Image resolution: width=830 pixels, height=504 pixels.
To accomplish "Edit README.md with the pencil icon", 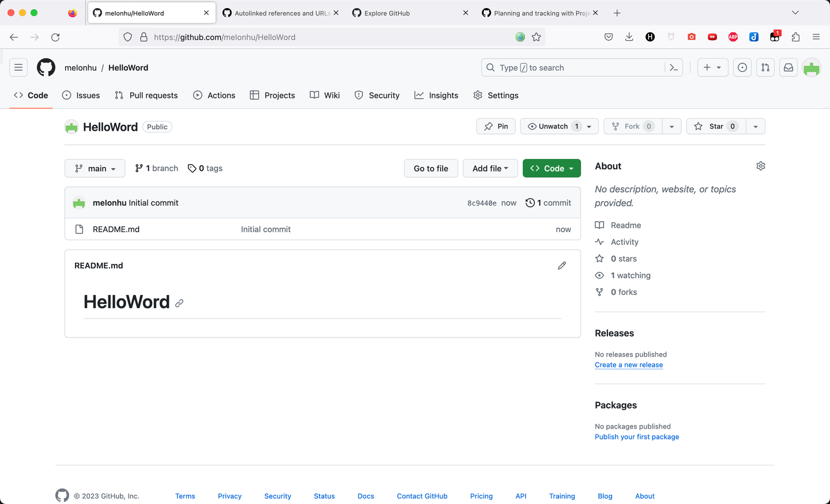I will coord(562,266).
